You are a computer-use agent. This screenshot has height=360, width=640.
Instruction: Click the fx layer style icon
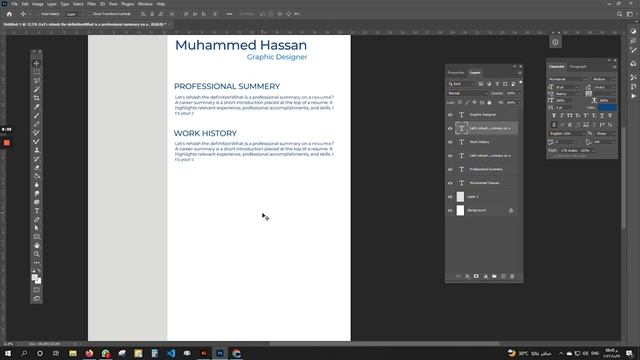click(x=467, y=276)
